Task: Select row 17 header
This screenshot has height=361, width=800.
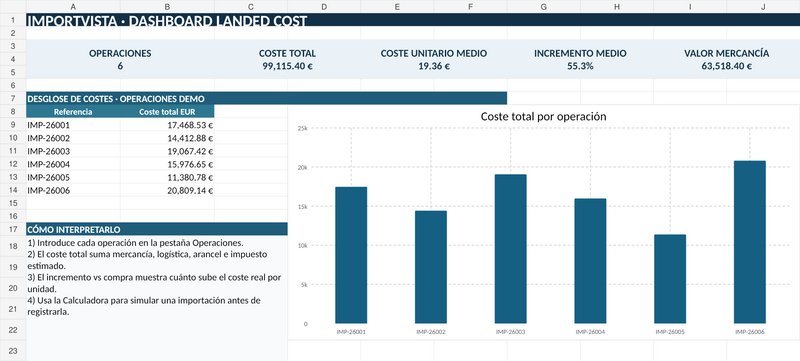Action: (x=13, y=229)
